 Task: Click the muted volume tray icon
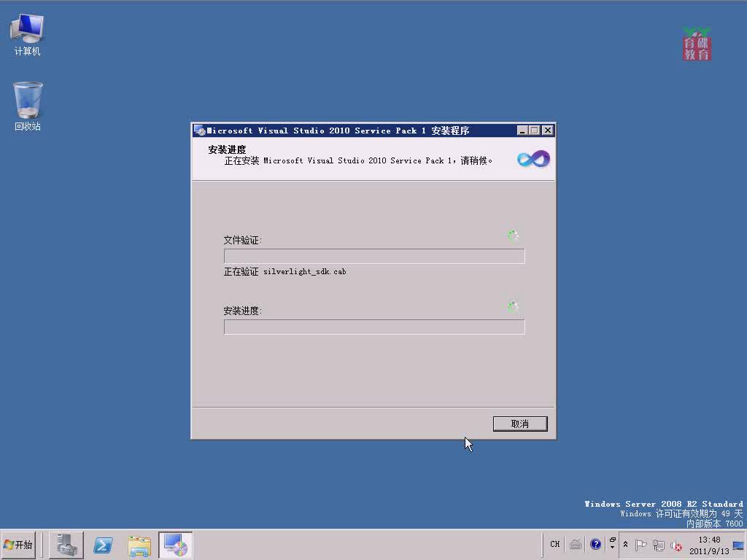click(x=676, y=545)
